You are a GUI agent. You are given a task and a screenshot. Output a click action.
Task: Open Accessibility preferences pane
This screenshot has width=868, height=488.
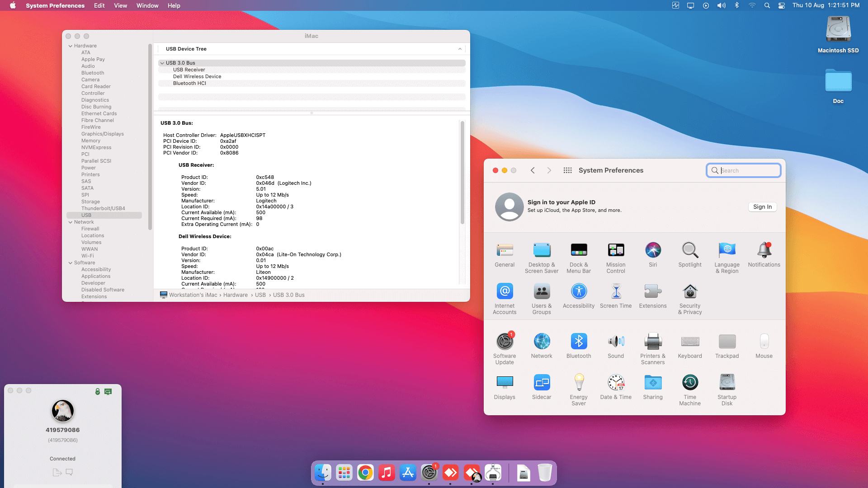pyautogui.click(x=579, y=296)
